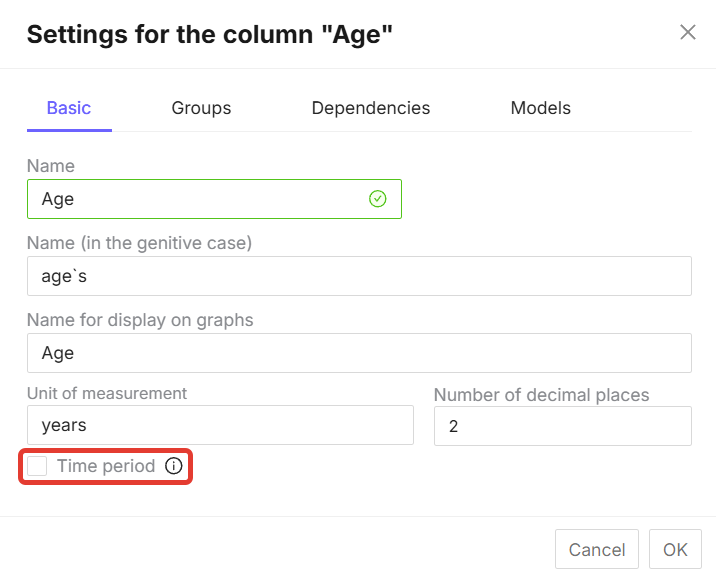Click the Number of decimal places field
Screen dimensions: 716x582
click(562, 426)
